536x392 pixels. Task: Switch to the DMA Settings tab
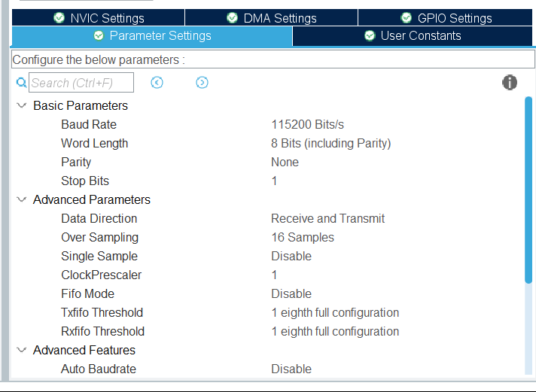click(x=271, y=18)
